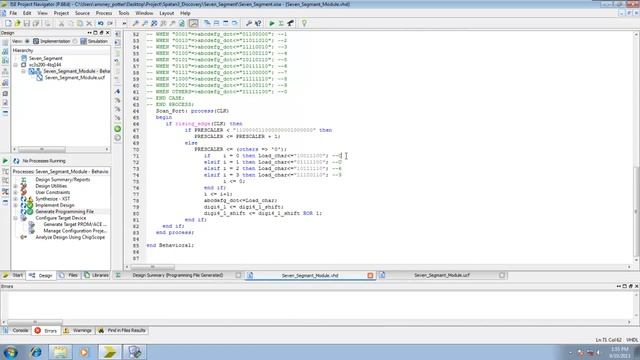Screen dimensions: 640x360
Task: Select Seven_Segment_Module.ucf in hierarchy
Action: (x=74, y=78)
